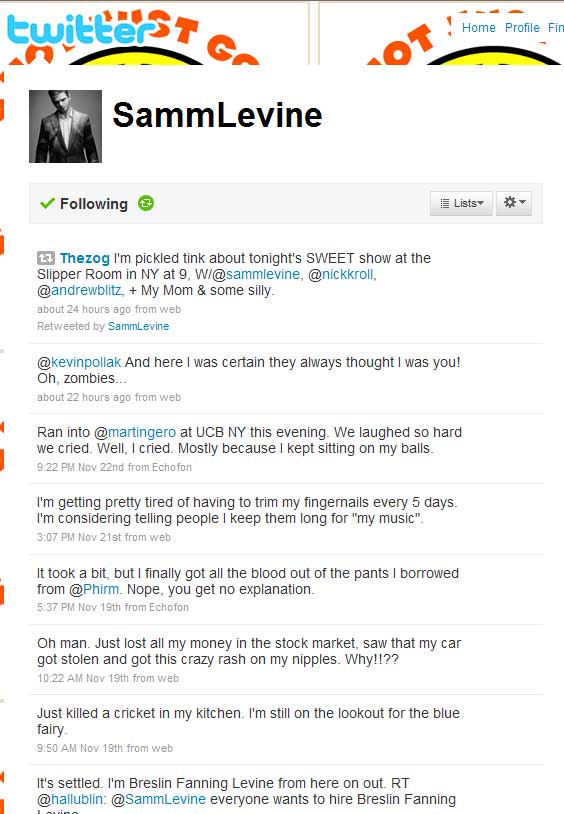564x814 pixels.
Task: Click the Following status label
Action: tap(94, 204)
